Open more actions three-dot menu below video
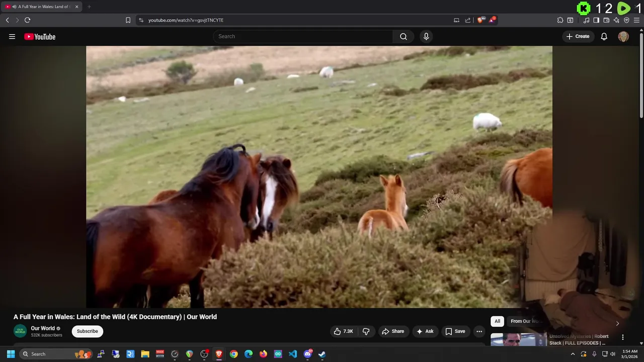The width and height of the screenshot is (644, 362). coord(479,331)
